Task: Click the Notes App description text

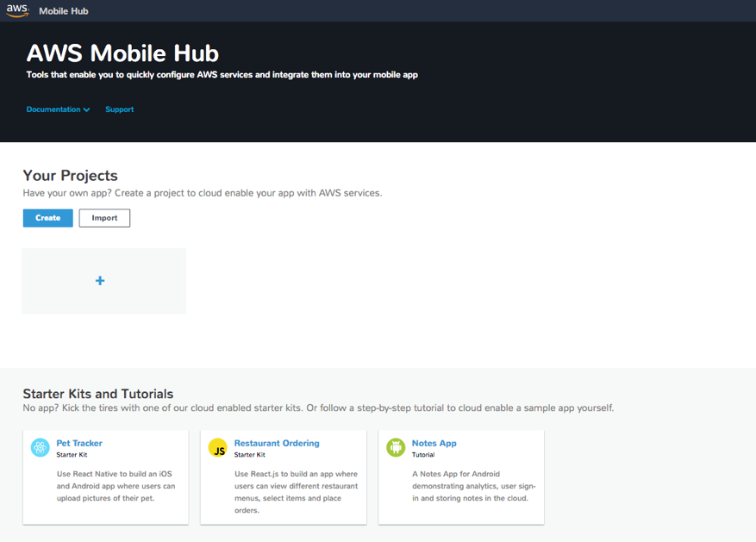Action: point(474,486)
